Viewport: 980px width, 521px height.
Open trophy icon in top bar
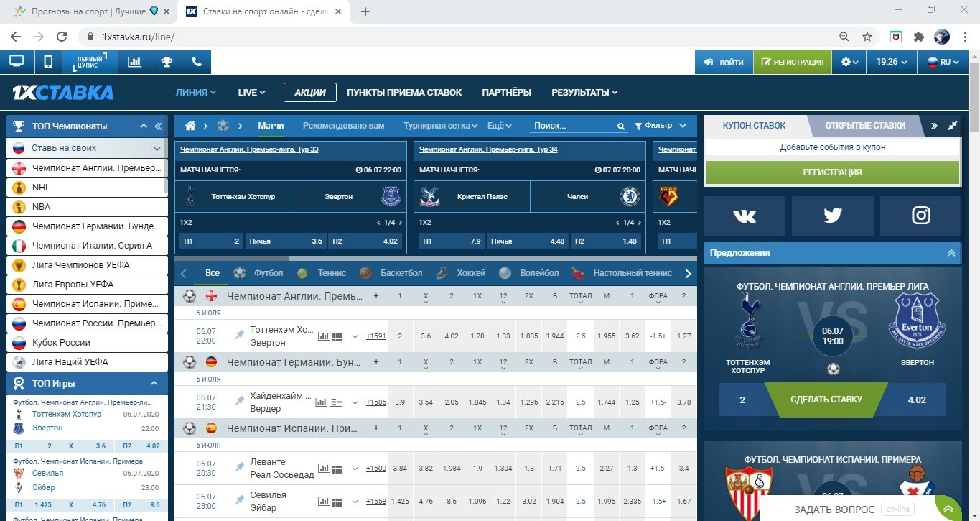167,62
